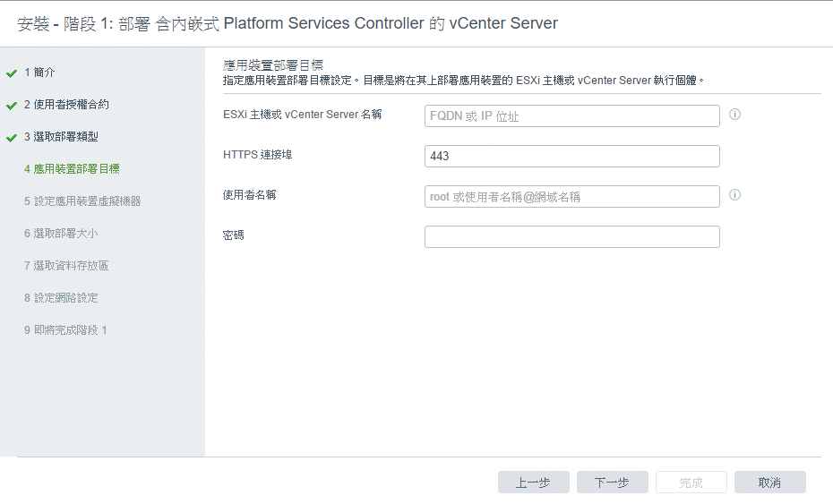Screen dimensions: 833x504
Task: Focus the FQDN 或 IP 位址 input field
Action: pos(572,115)
